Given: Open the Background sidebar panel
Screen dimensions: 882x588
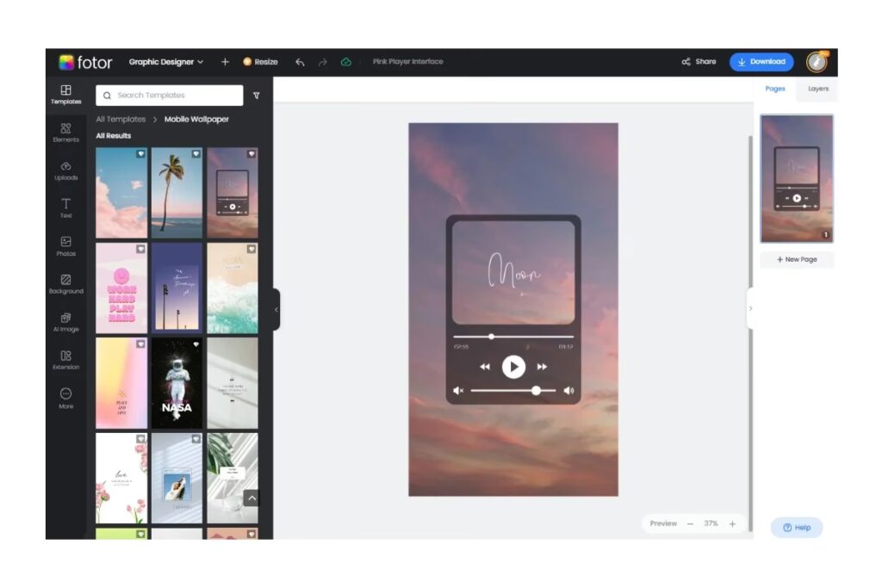Looking at the screenshot, I should click(65, 283).
